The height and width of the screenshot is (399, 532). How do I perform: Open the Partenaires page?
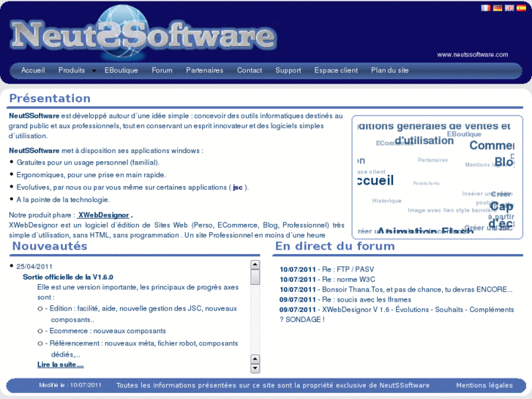point(205,70)
